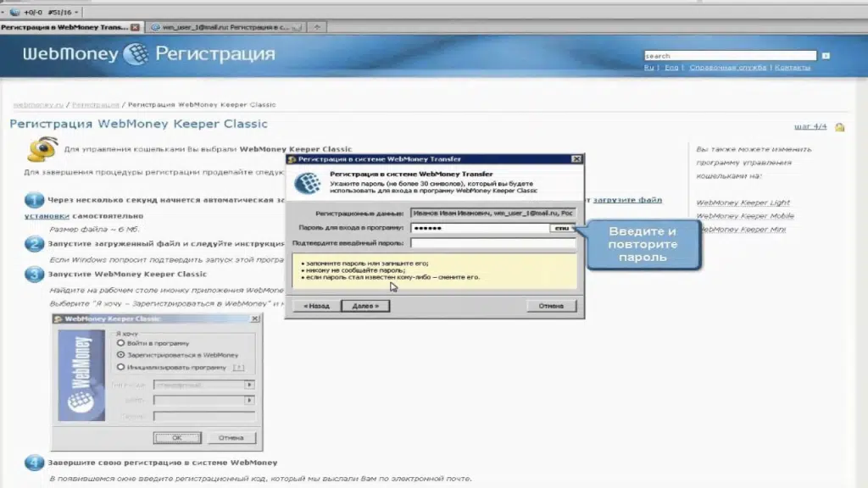Focus the search input field
The height and width of the screenshot is (488, 868).
pos(730,56)
